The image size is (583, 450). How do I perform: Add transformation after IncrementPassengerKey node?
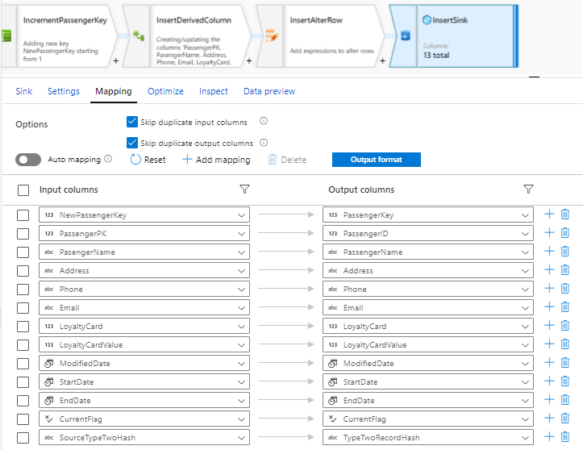pos(116,61)
